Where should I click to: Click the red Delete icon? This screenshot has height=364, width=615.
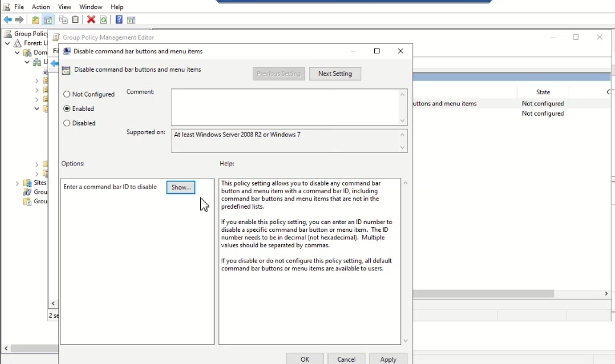point(90,20)
